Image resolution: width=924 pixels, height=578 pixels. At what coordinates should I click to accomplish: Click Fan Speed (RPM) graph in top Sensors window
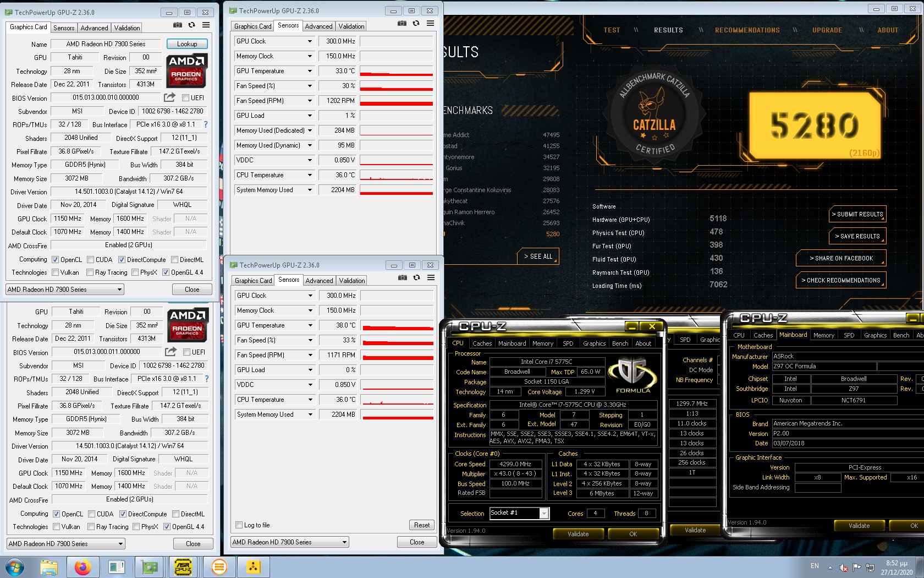click(397, 101)
